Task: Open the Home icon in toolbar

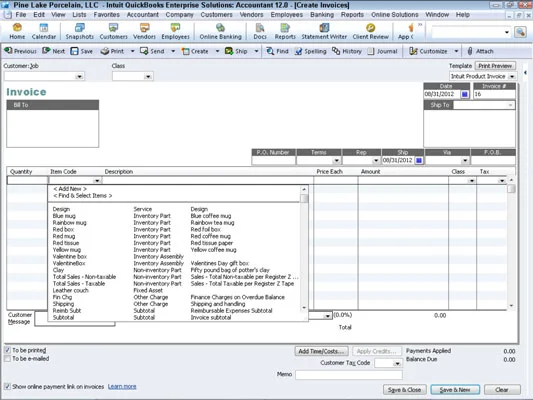Action: click(17, 31)
